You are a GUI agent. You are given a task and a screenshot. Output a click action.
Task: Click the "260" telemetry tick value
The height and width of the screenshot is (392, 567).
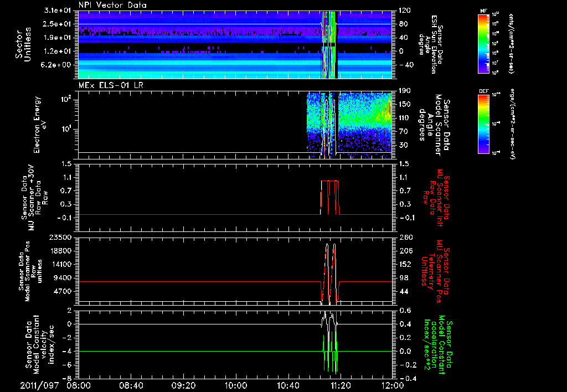pos(405,238)
